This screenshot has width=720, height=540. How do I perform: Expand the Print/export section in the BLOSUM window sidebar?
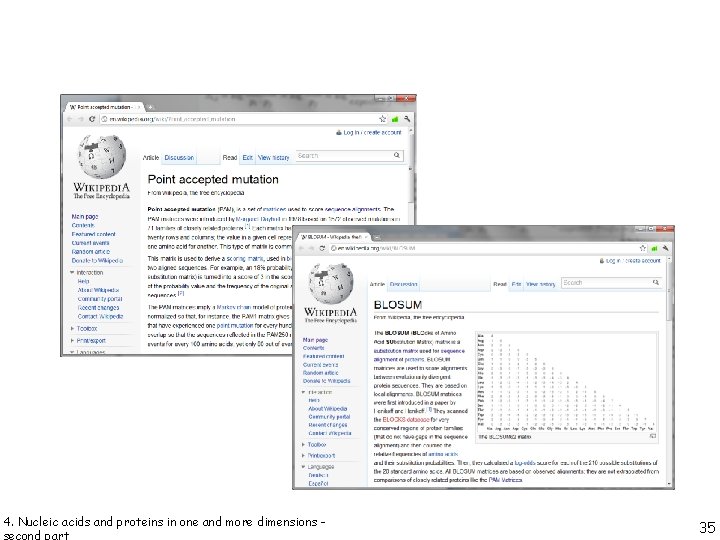(x=304, y=456)
